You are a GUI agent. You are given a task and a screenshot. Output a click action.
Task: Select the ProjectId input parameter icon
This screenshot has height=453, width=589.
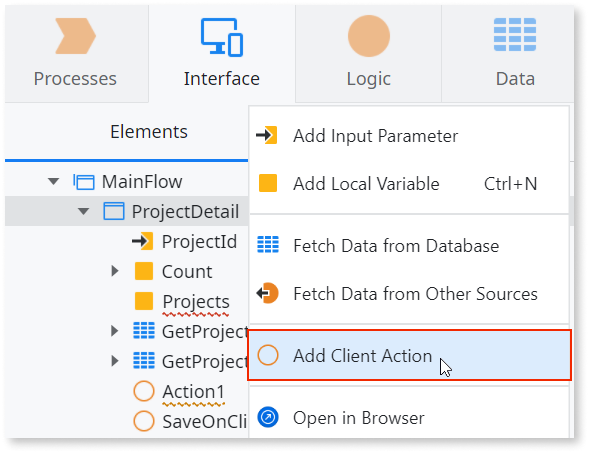pyautogui.click(x=143, y=241)
